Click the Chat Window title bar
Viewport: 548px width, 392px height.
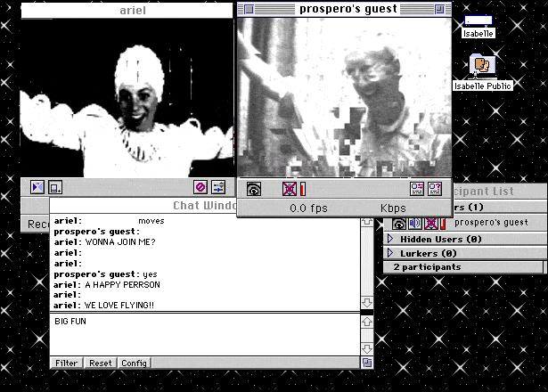click(143, 205)
